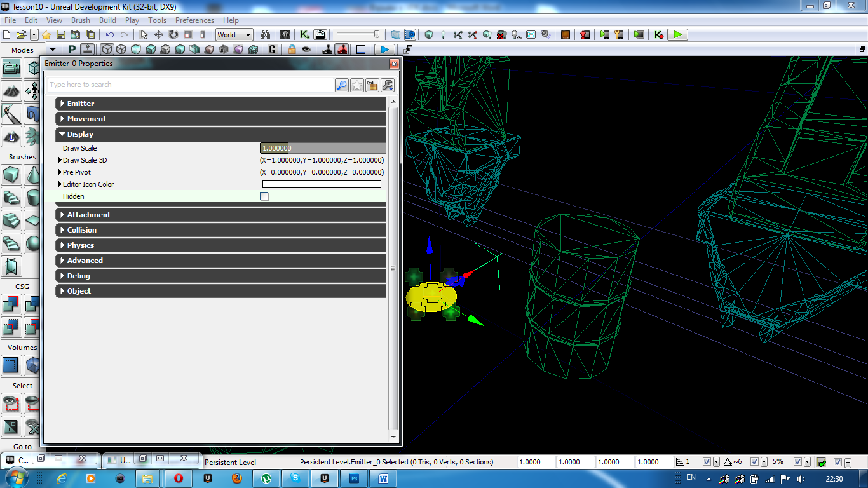Toggle the Hidden checkbox
This screenshot has height=488, width=868.
264,196
